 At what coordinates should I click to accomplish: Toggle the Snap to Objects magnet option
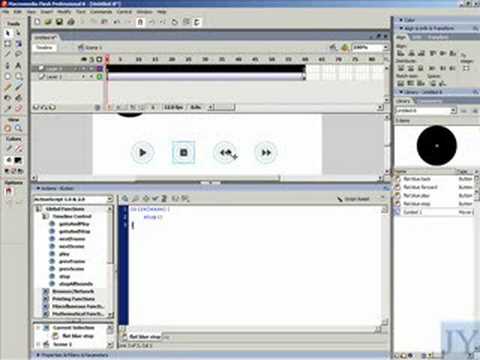pos(8,191)
